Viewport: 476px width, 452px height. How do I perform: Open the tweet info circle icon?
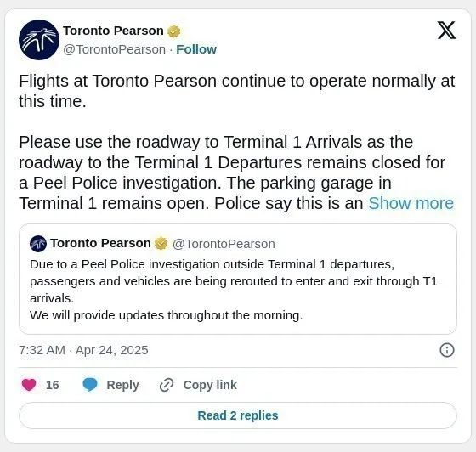(x=447, y=350)
